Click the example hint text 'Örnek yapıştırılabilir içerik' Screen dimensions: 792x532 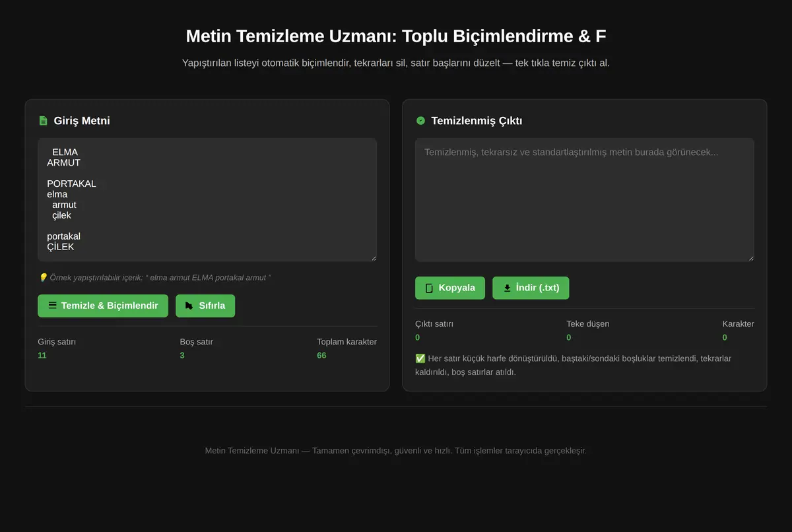[95, 278]
